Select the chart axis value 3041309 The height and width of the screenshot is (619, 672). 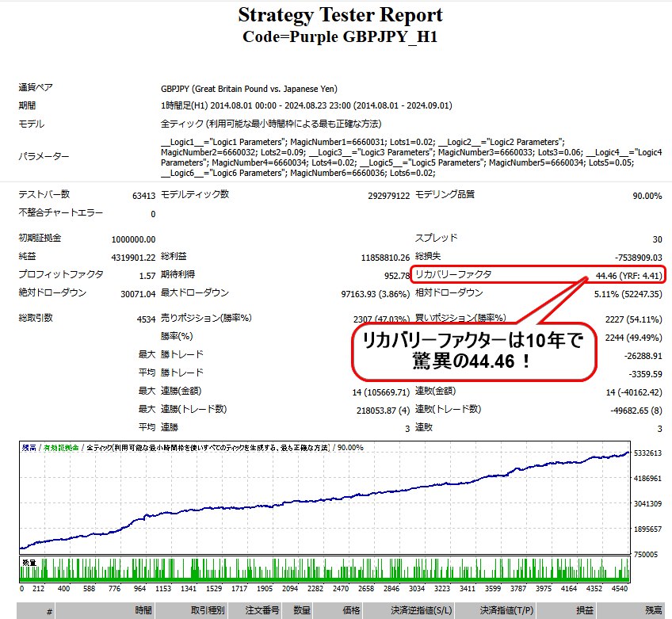click(647, 504)
